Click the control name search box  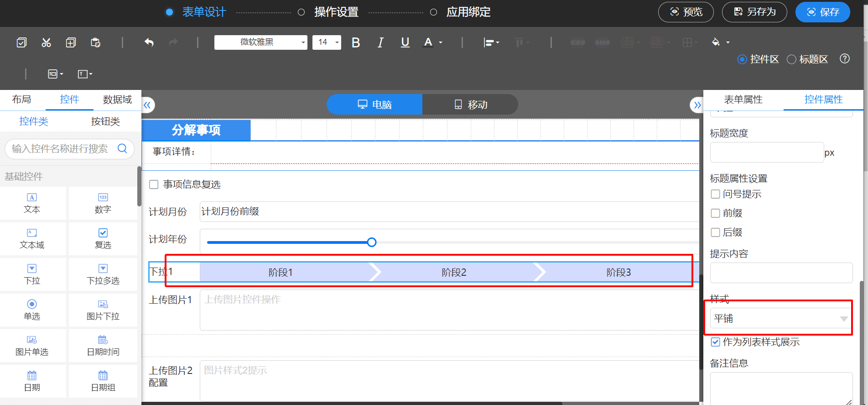coord(69,149)
